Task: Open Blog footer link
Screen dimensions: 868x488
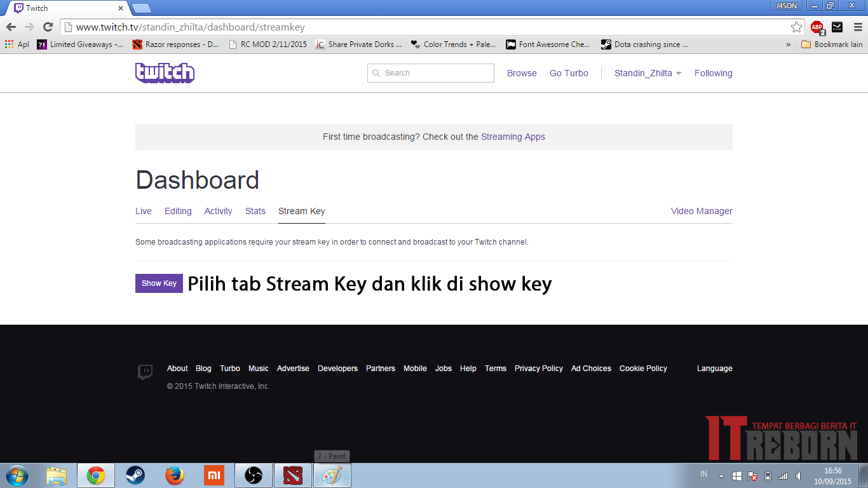Action: 203,369
